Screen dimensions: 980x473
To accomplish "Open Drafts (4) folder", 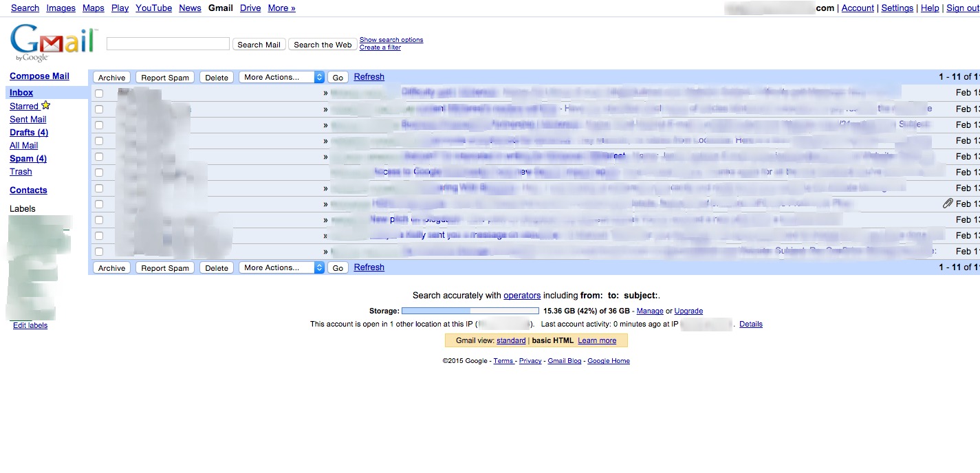I will [x=29, y=133].
